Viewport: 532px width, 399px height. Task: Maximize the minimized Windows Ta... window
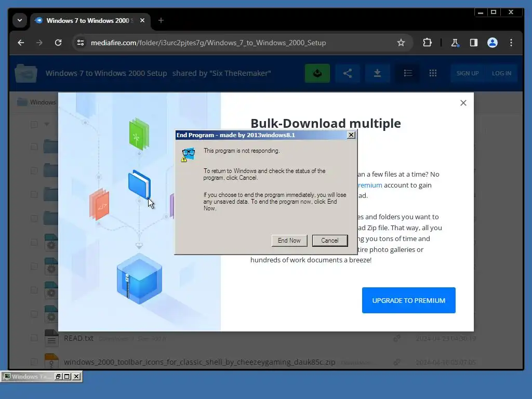pos(67,376)
